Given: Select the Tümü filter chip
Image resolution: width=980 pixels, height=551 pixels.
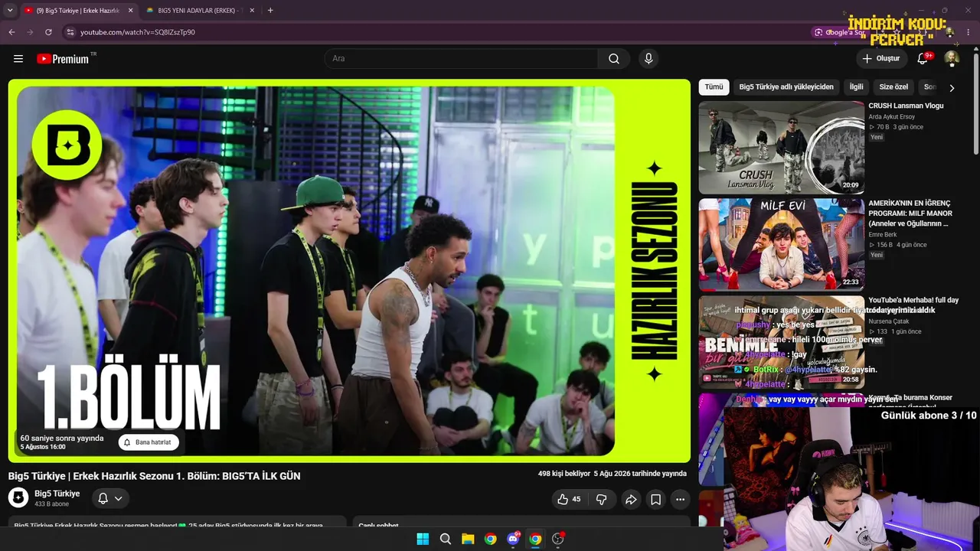Looking at the screenshot, I should point(714,87).
